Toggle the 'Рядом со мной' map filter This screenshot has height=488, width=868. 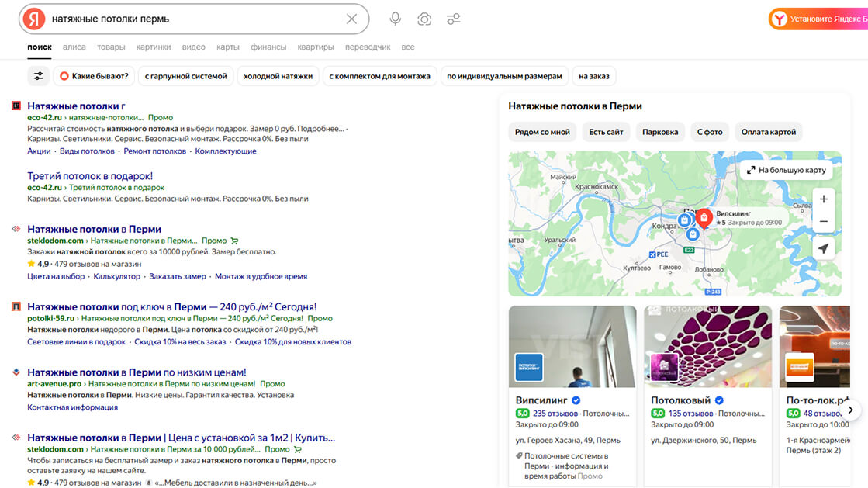[x=542, y=132]
